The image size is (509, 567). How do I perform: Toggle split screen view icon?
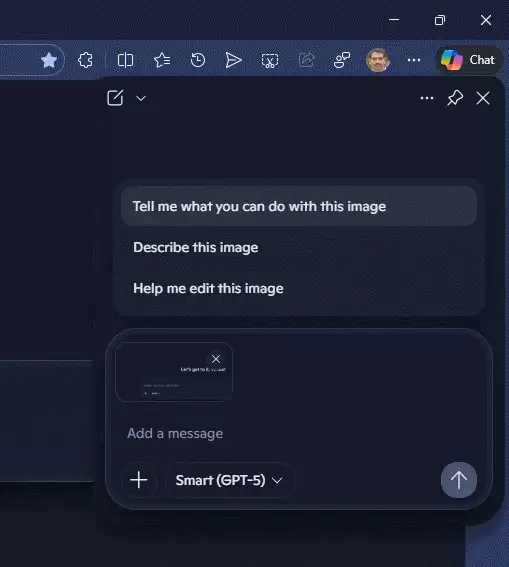click(125, 60)
